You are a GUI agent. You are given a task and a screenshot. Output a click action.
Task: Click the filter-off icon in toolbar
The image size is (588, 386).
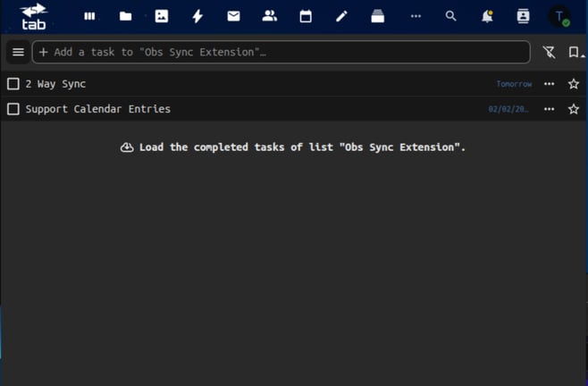[x=550, y=52]
